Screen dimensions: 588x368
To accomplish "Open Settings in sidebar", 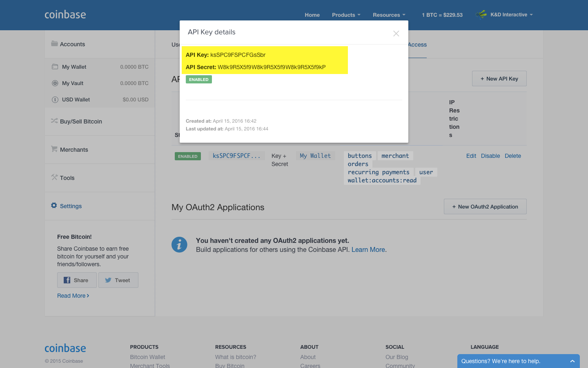I will click(100, 206).
